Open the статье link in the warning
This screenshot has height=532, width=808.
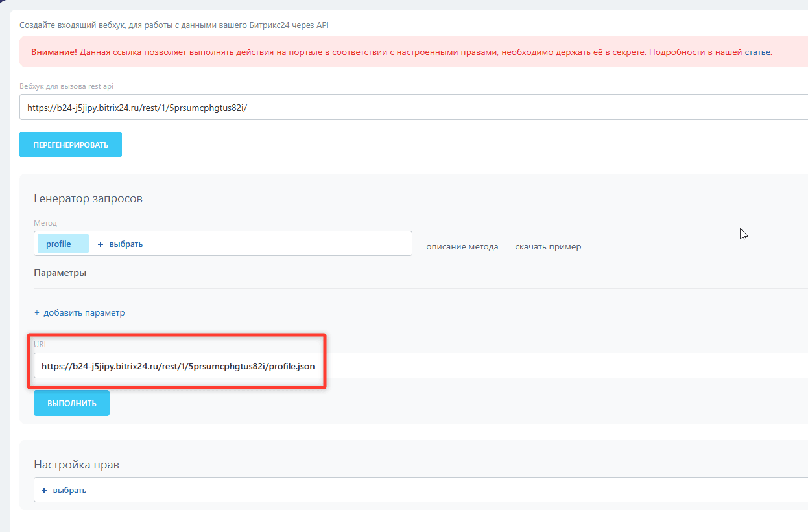[x=757, y=52]
